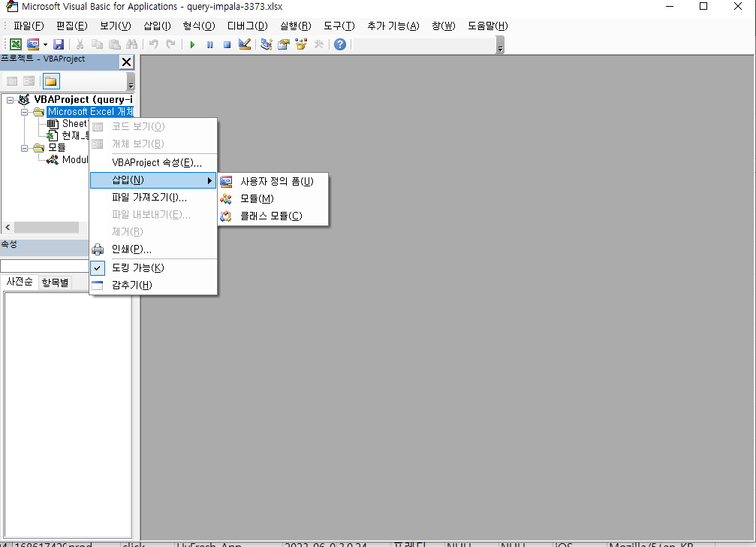Run macro with green play icon
756x547 pixels.
coord(192,44)
